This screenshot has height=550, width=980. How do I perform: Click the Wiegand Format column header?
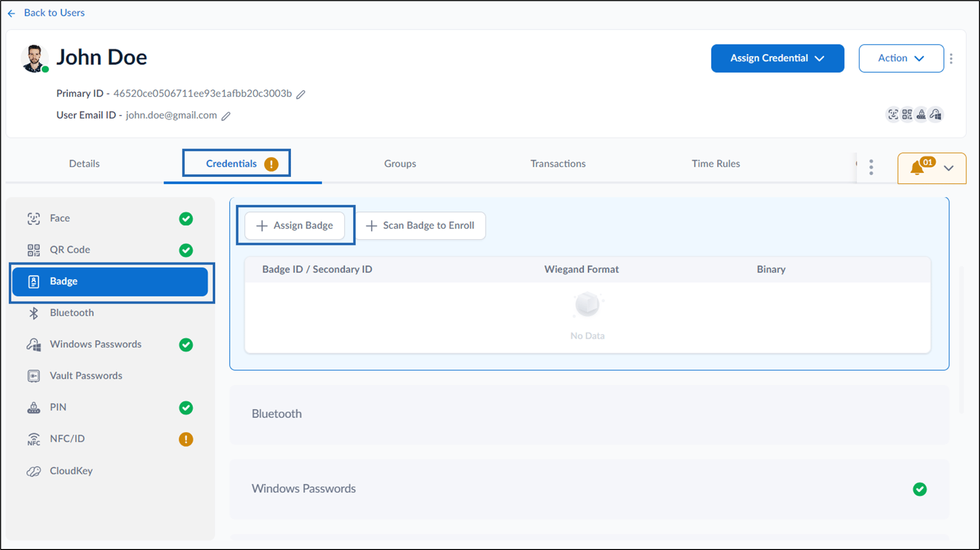581,269
